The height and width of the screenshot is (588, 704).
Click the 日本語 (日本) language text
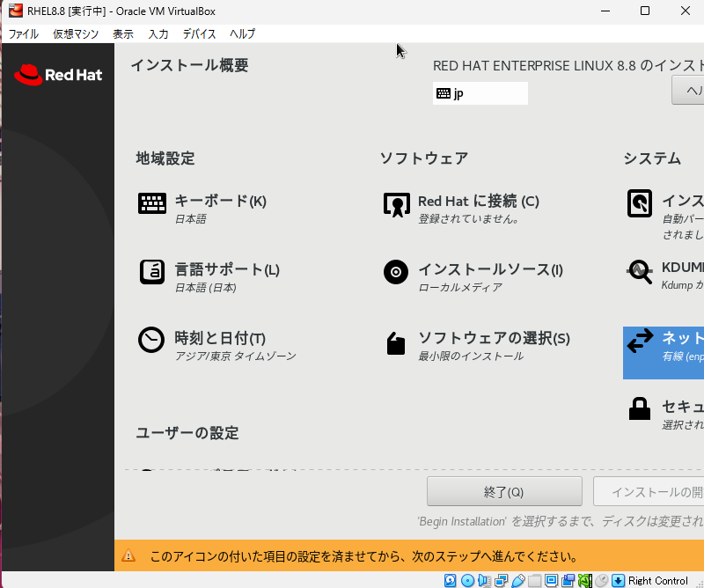coord(205,288)
